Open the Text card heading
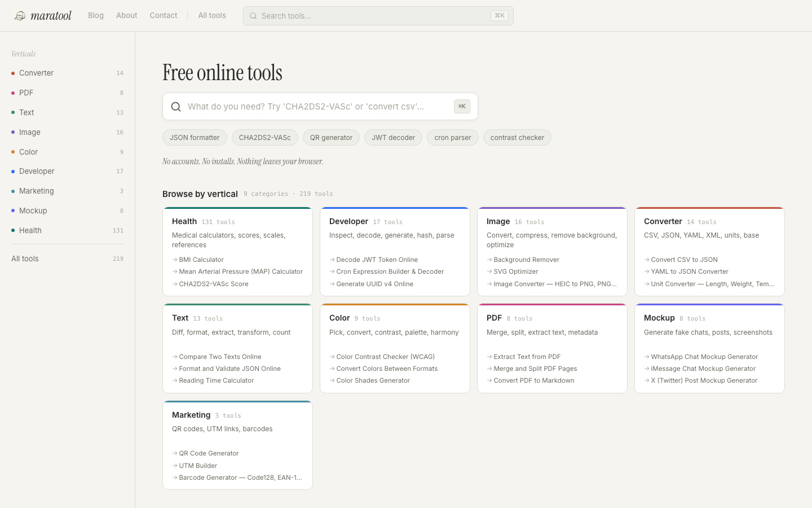The image size is (812, 508). pos(180,318)
